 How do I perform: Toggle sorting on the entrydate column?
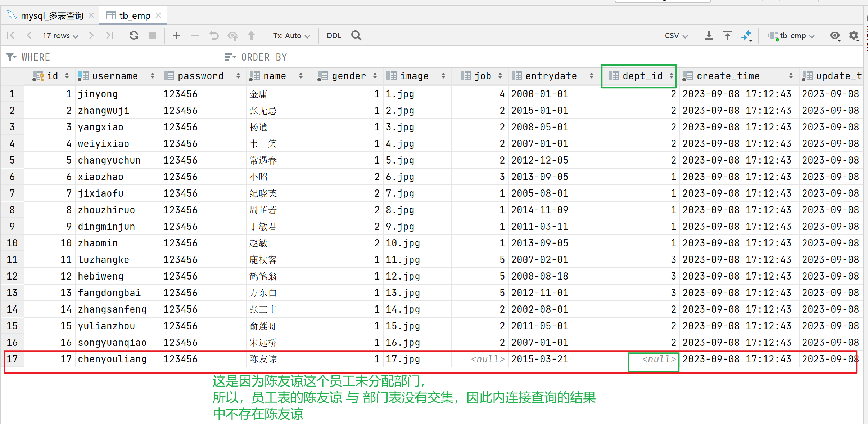pos(591,76)
